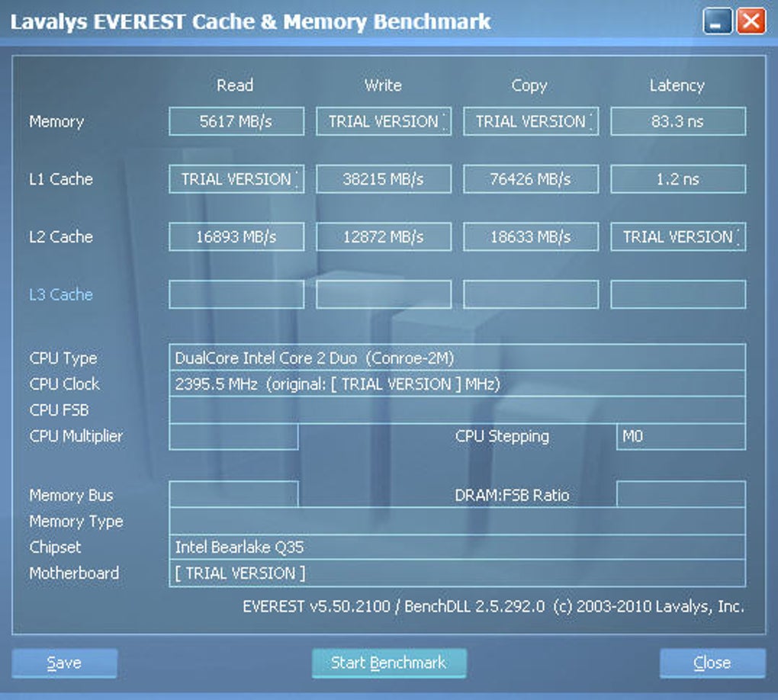This screenshot has width=778, height=700.
Task: Click the L1 Cache row label
Action: click(61, 178)
